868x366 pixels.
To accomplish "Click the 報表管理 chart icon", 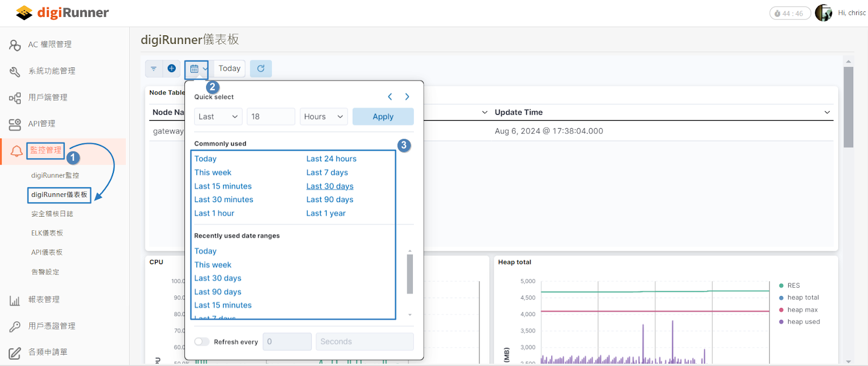I will click(15, 300).
